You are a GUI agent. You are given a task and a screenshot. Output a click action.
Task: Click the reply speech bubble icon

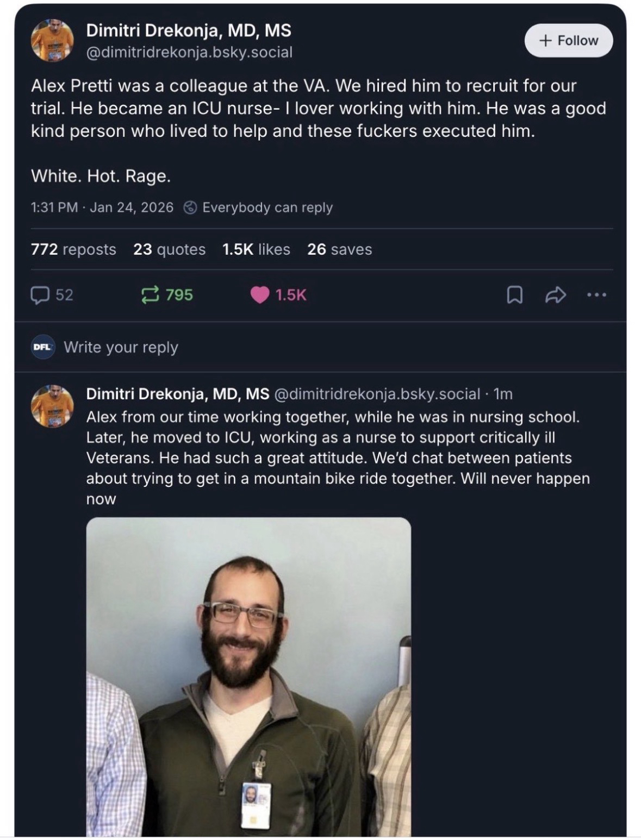(x=40, y=295)
